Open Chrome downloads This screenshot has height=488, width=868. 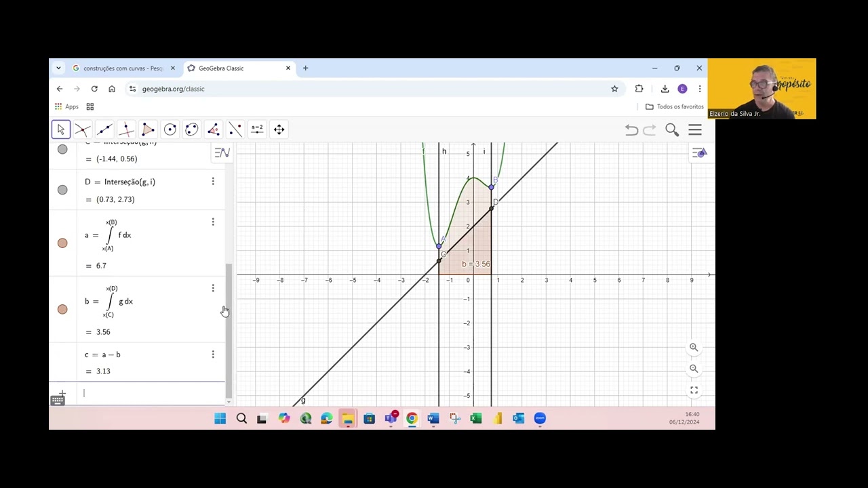click(665, 89)
